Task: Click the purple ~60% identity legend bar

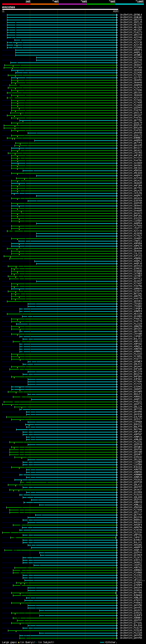Action: tap(73, 4)
